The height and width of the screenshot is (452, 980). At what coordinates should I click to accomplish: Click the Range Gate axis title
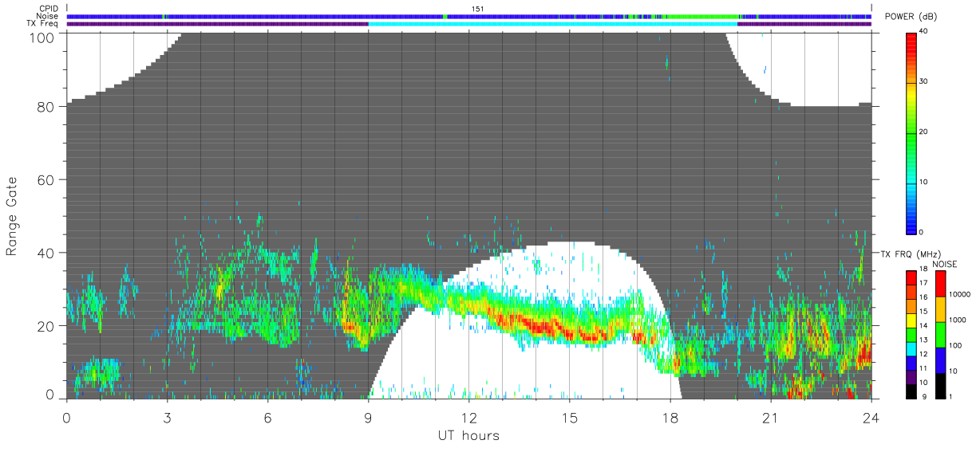[12, 217]
